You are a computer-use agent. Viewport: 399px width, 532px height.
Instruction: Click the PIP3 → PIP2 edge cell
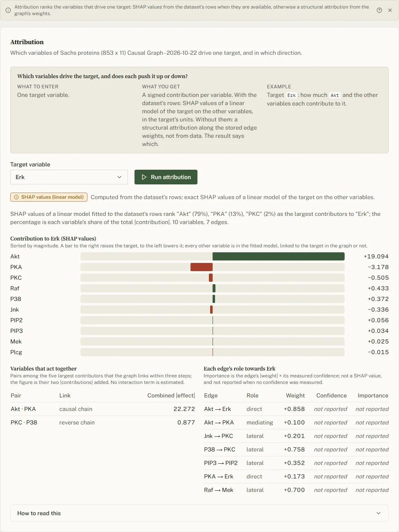221,463
